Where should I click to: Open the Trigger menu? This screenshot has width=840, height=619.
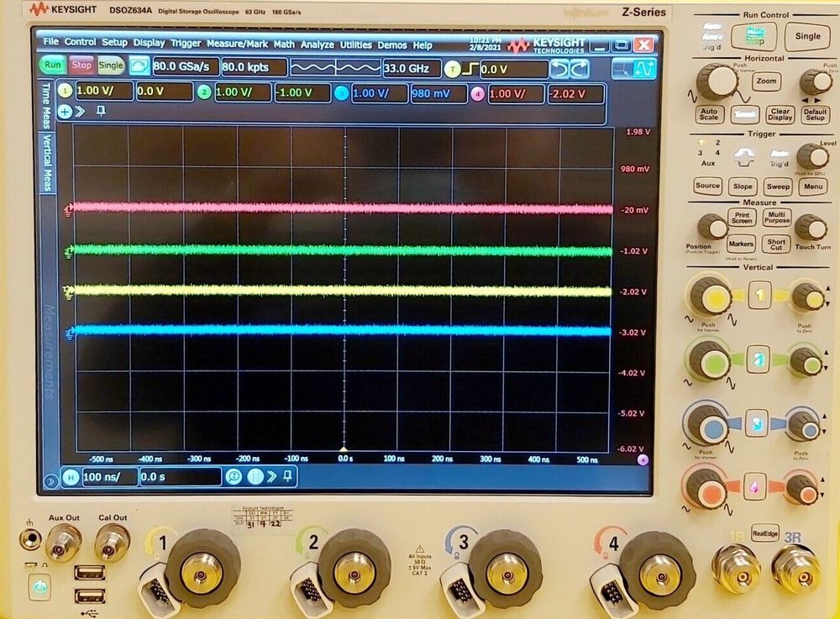point(186,44)
